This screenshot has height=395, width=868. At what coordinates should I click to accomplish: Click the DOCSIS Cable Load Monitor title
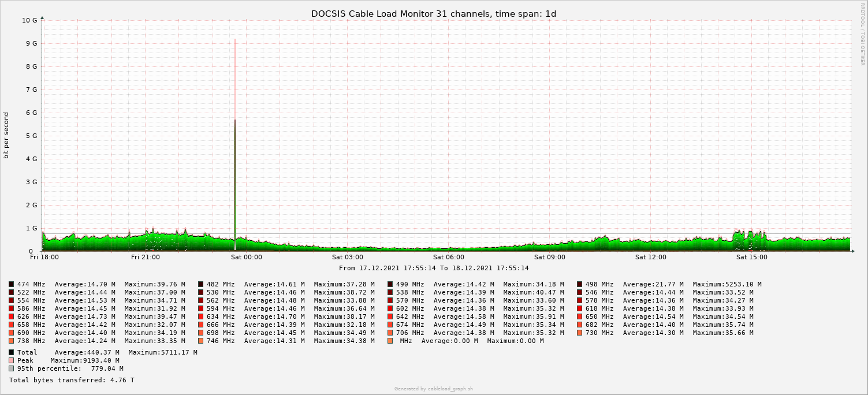pyautogui.click(x=434, y=14)
